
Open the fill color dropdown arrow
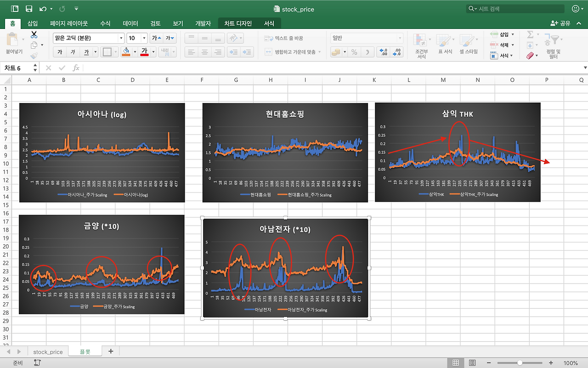135,52
